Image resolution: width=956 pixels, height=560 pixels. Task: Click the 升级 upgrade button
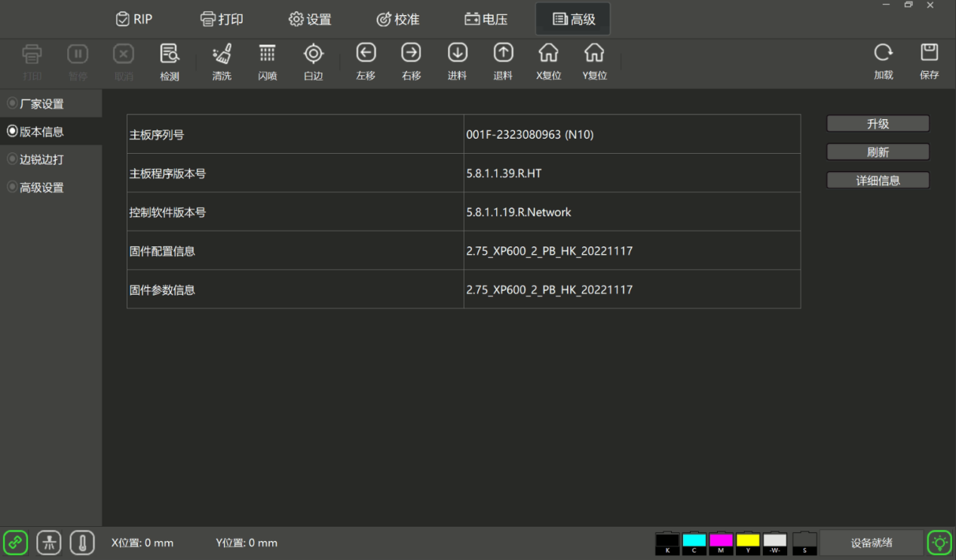pos(878,124)
